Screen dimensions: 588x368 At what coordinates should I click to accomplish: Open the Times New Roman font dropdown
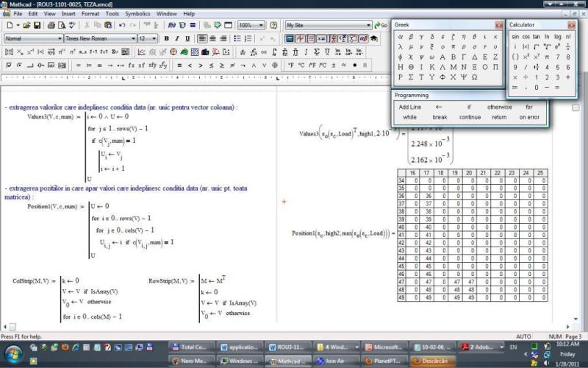(132, 38)
